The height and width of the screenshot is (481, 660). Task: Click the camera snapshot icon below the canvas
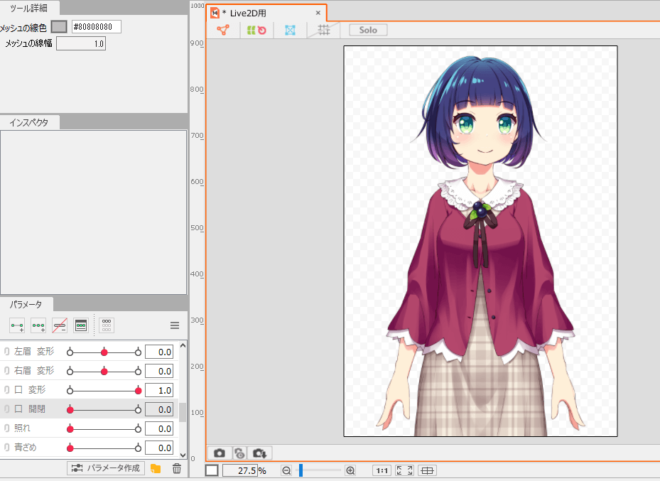(220, 453)
